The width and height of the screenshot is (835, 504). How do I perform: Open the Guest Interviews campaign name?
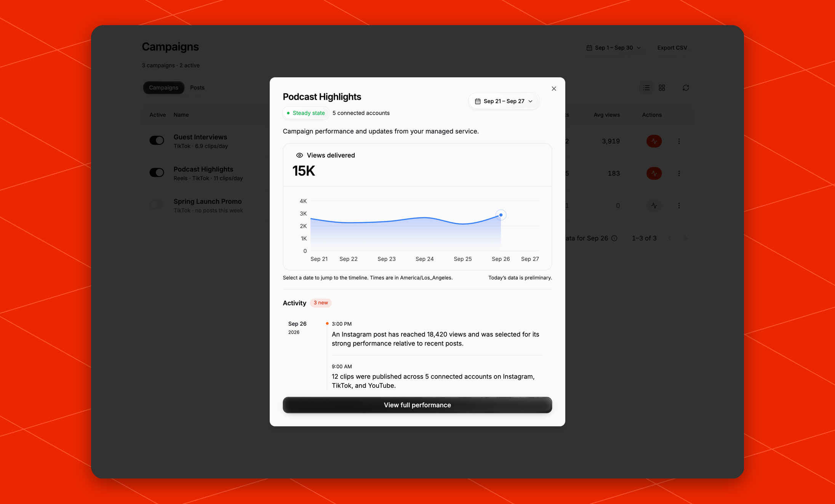click(x=200, y=137)
